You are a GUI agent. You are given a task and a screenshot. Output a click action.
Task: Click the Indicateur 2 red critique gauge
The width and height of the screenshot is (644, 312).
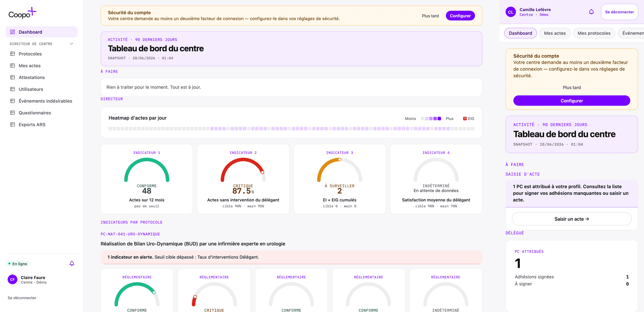coord(243,170)
